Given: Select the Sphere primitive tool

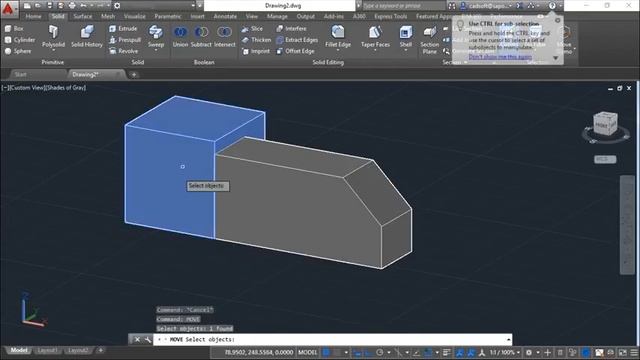Looking at the screenshot, I should pyautogui.click(x=18, y=51).
